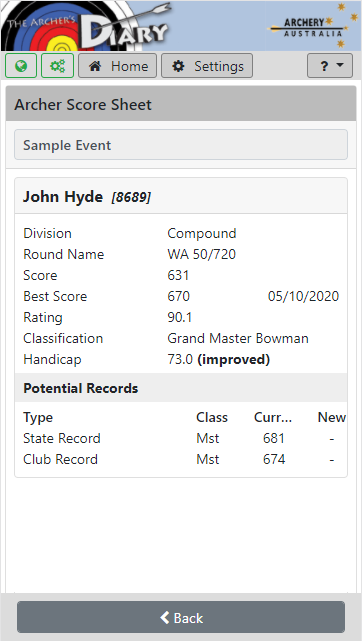Go back with the Back button

click(181, 617)
